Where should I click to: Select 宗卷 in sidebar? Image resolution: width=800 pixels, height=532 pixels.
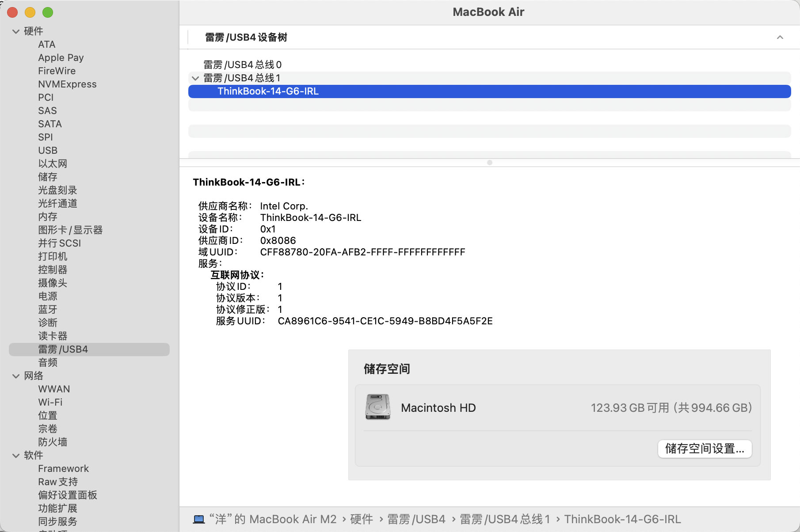48,429
